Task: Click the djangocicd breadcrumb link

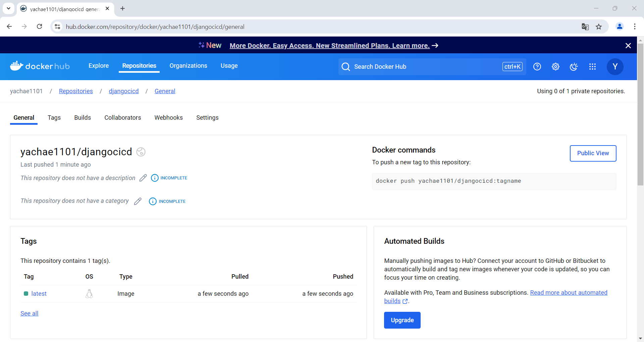Action: 124,91
